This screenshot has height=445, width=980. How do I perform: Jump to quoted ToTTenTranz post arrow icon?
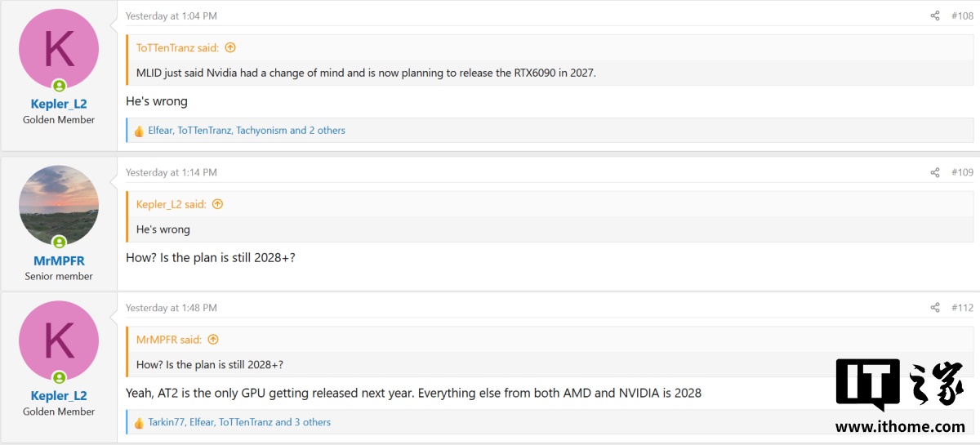(230, 47)
